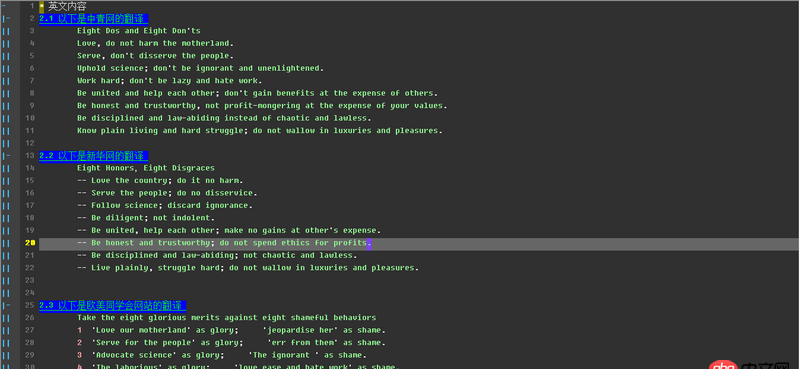Screen dimensions: 800x369
Task: Collapse the fold marker beside line 1
Action: (x=4, y=6)
